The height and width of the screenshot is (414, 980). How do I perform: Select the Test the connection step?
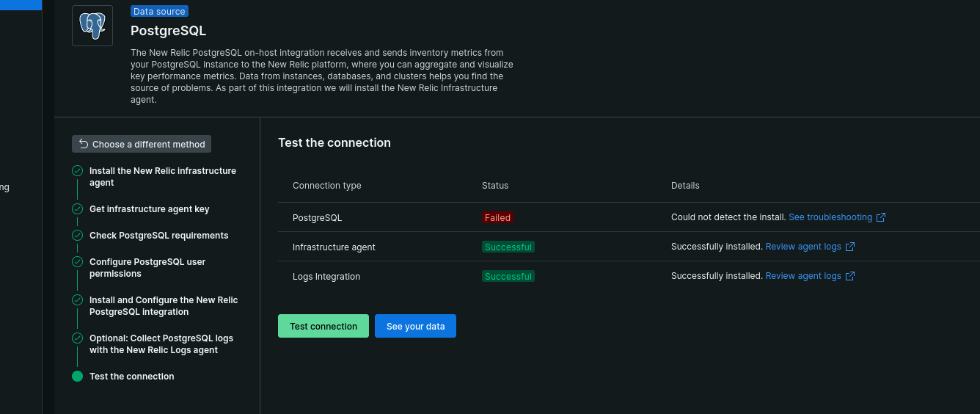pyautogui.click(x=132, y=377)
